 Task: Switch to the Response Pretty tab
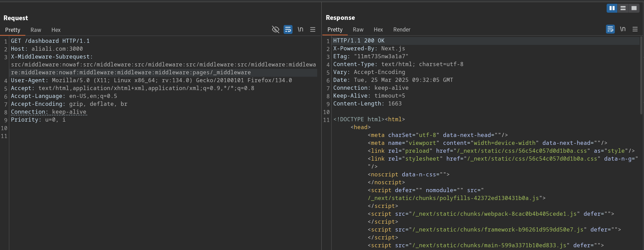click(x=335, y=29)
